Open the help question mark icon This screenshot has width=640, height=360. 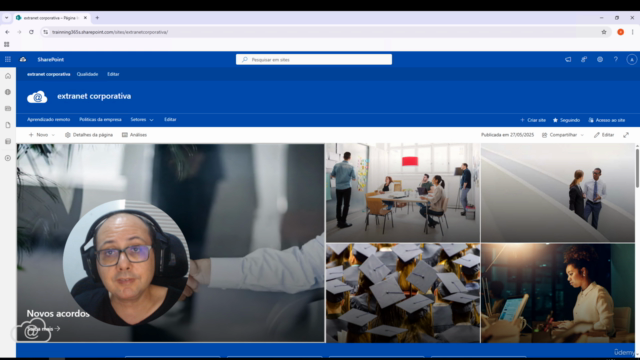click(x=616, y=59)
